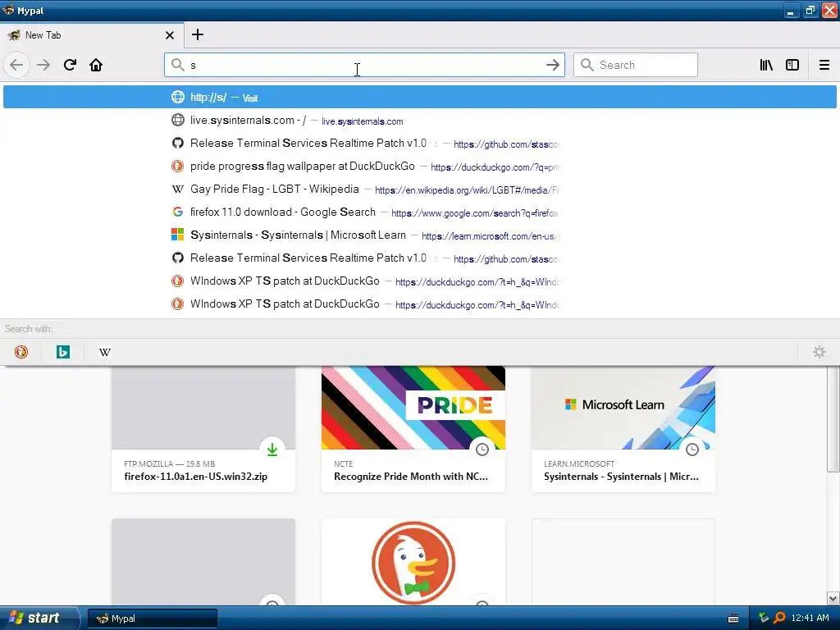Click the download arrow on firefox-11.0a1 tile
This screenshot has width=840, height=630.
click(272, 450)
